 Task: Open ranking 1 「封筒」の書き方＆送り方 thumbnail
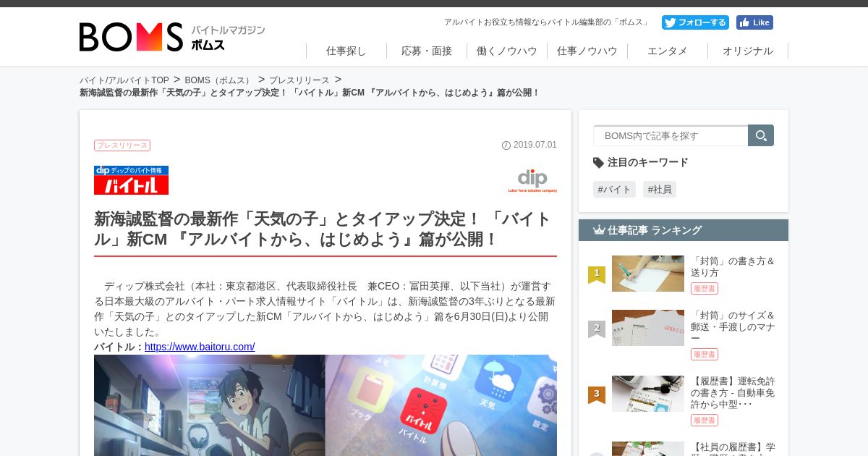pos(648,274)
